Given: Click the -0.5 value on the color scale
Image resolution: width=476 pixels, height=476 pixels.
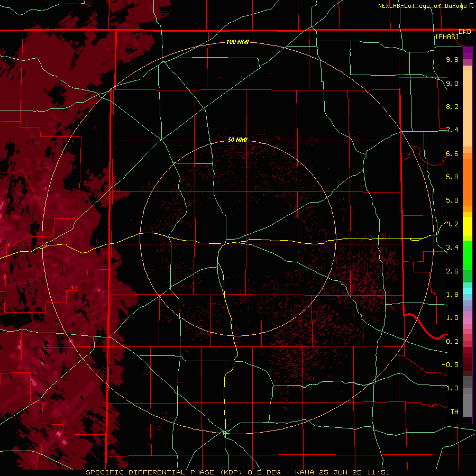Looking at the screenshot, I should (450, 365).
